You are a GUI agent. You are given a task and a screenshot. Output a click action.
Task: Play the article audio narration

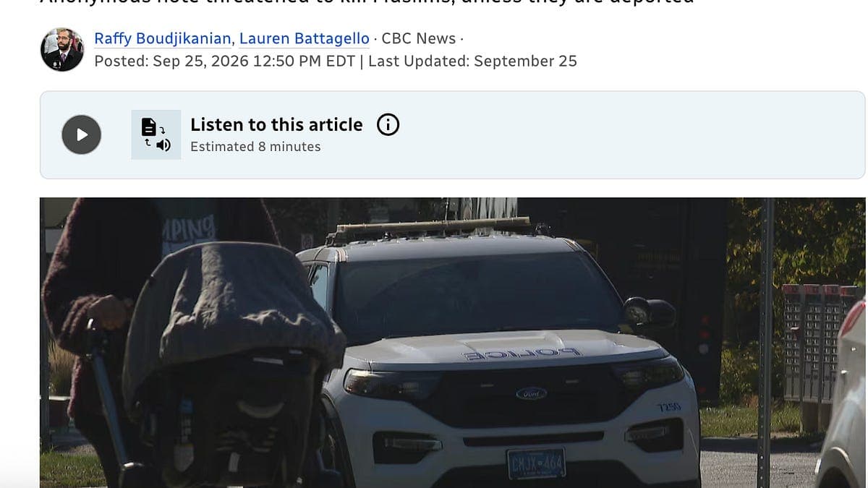(x=81, y=134)
